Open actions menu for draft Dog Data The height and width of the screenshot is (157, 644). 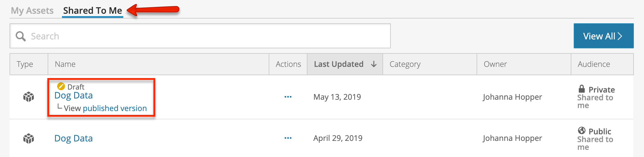288,97
